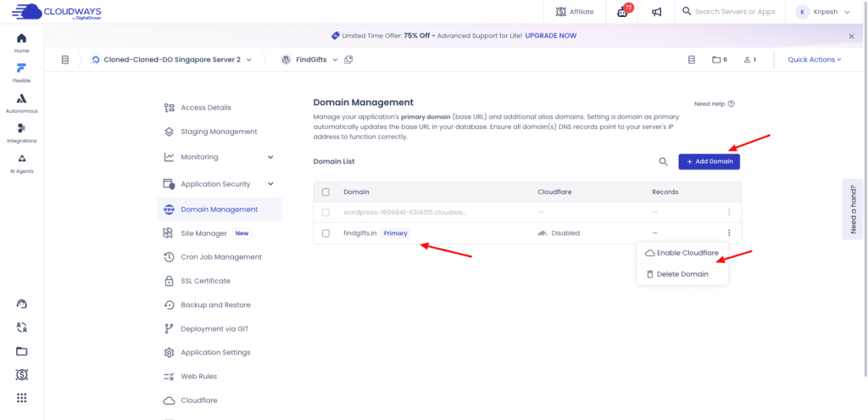Click the Add Domain button
868x420 pixels.
(709, 161)
